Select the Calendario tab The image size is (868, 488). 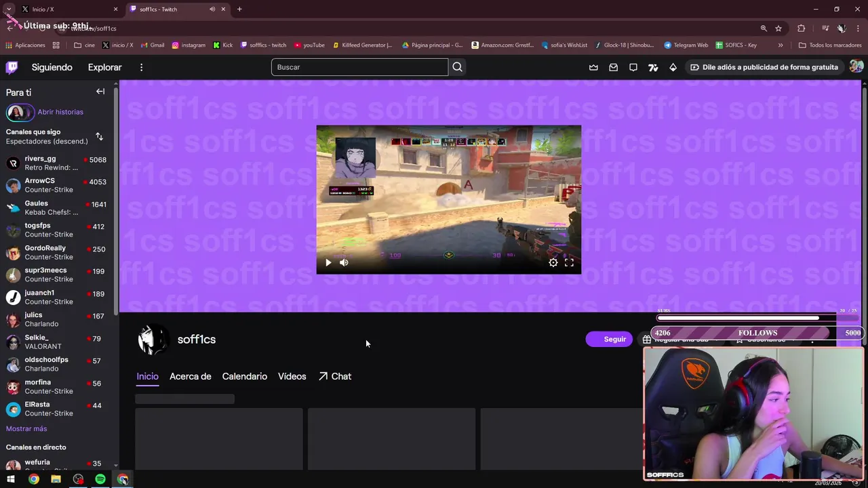(245, 376)
